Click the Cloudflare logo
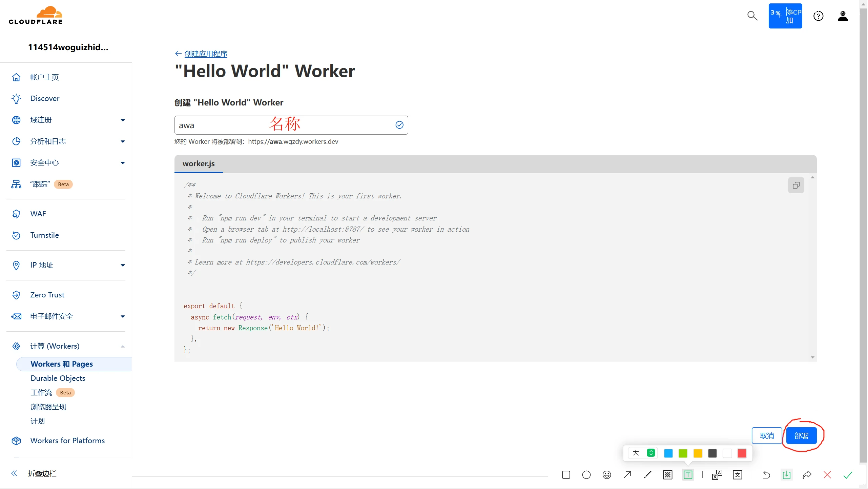The width and height of the screenshot is (868, 489). [36, 16]
